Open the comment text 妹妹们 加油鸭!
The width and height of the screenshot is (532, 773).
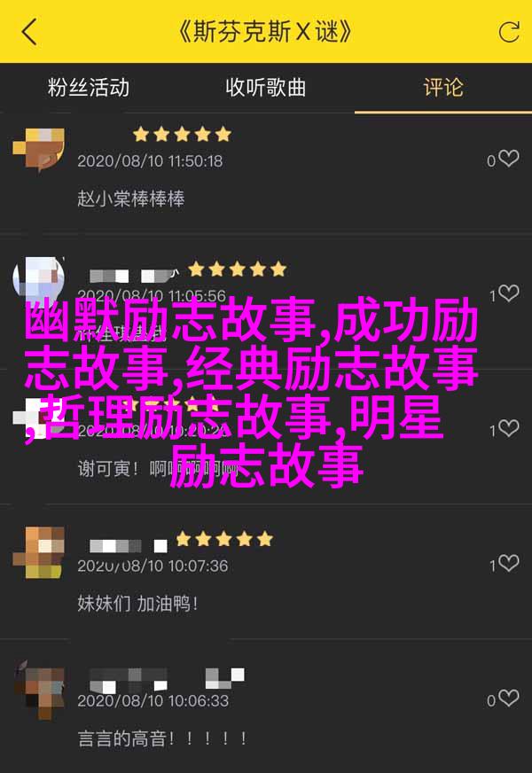[137, 604]
